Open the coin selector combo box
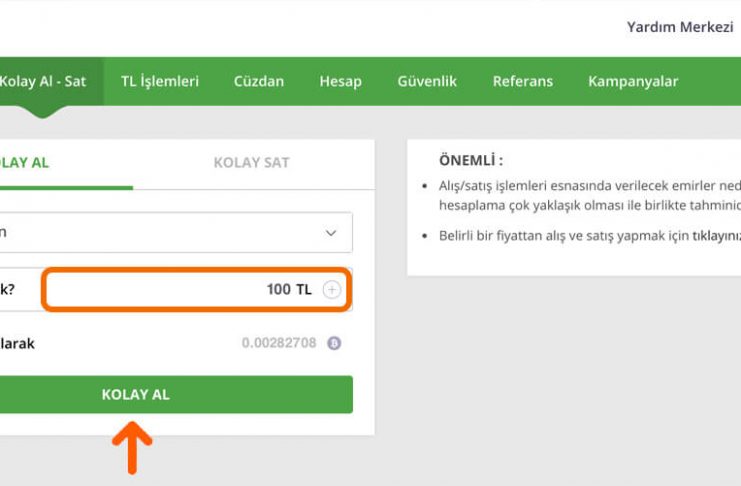This screenshot has width=741, height=486. (x=176, y=233)
